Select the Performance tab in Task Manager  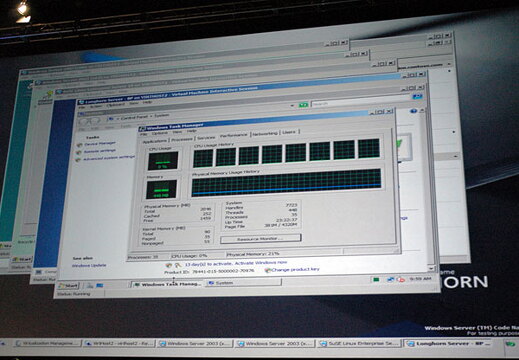[x=233, y=135]
